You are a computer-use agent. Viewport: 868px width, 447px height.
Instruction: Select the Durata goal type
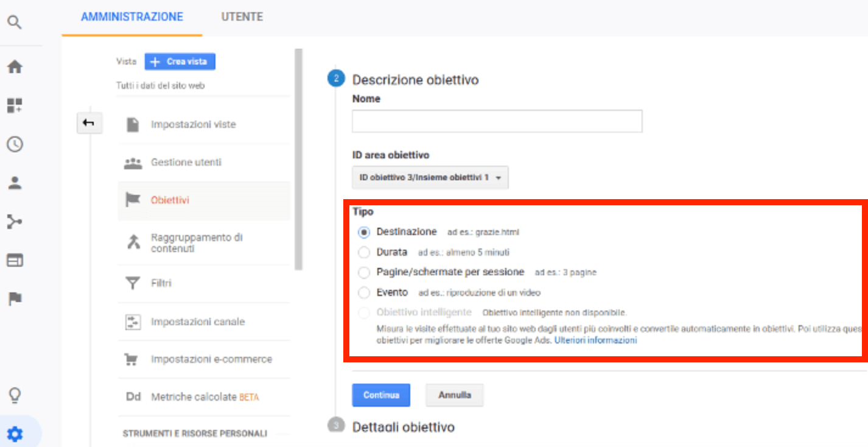364,252
